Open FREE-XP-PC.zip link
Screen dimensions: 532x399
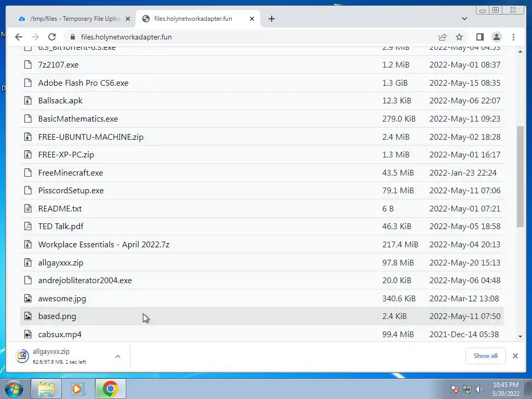[66, 154]
